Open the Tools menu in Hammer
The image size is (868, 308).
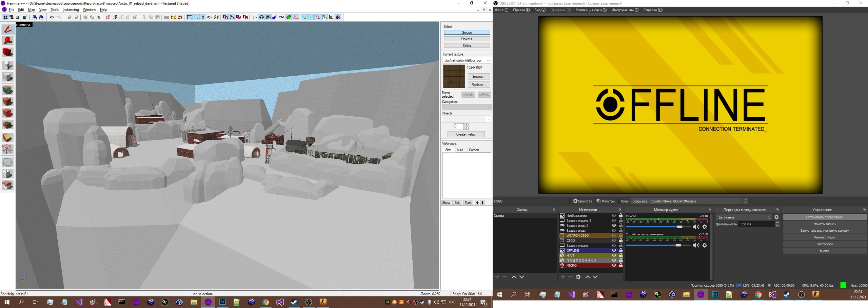click(55, 10)
